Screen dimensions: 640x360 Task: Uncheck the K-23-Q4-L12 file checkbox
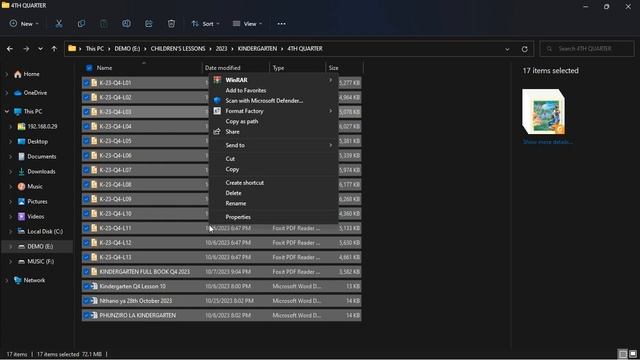click(86, 242)
